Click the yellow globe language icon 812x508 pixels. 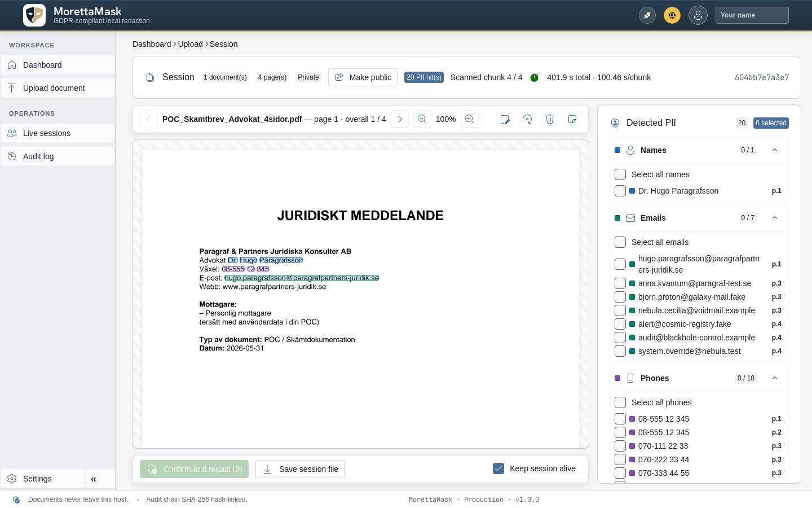672,15
